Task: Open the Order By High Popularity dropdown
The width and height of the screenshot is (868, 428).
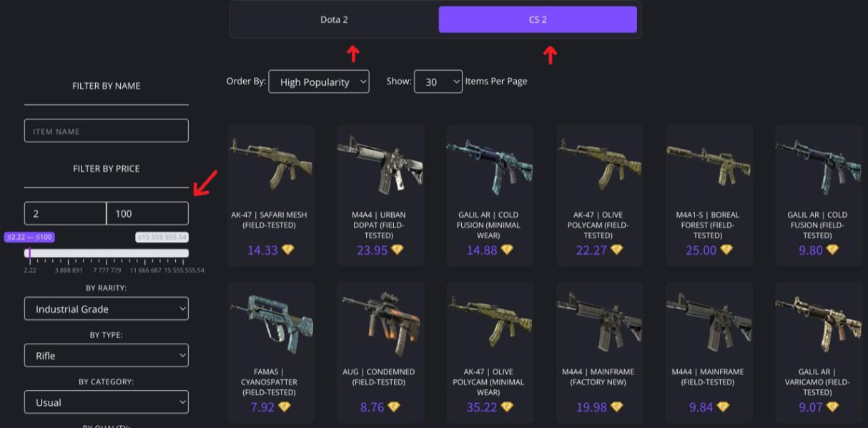Action: [319, 82]
